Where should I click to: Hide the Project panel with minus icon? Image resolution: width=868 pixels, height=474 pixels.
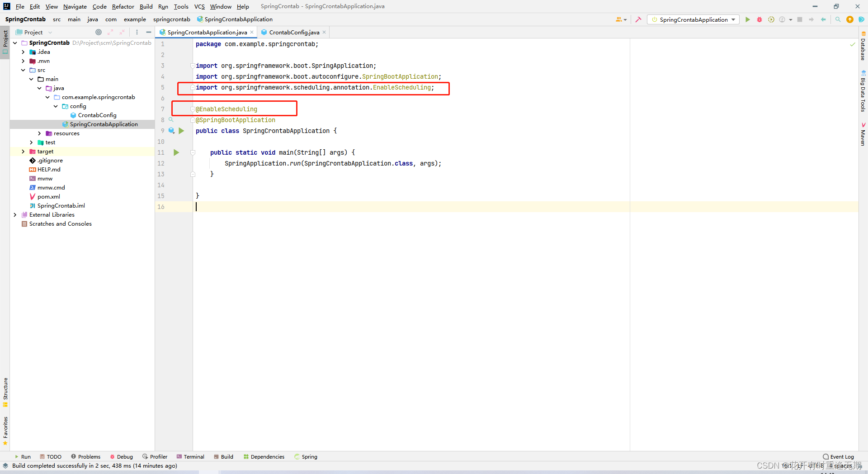click(x=149, y=32)
